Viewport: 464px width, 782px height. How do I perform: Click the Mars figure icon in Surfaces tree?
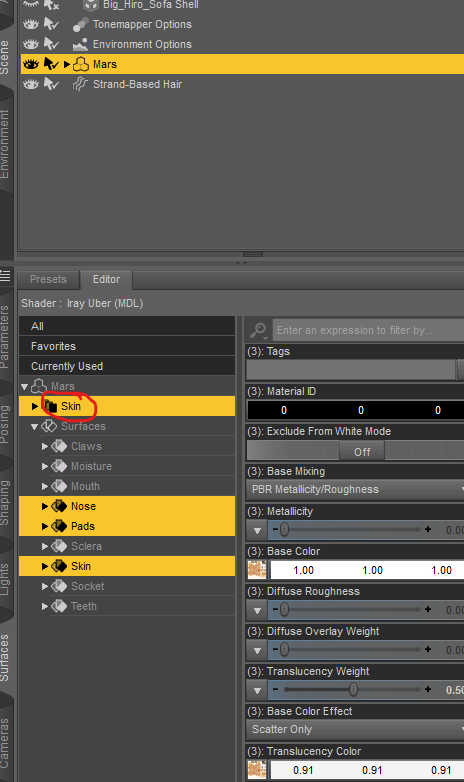(x=39, y=386)
